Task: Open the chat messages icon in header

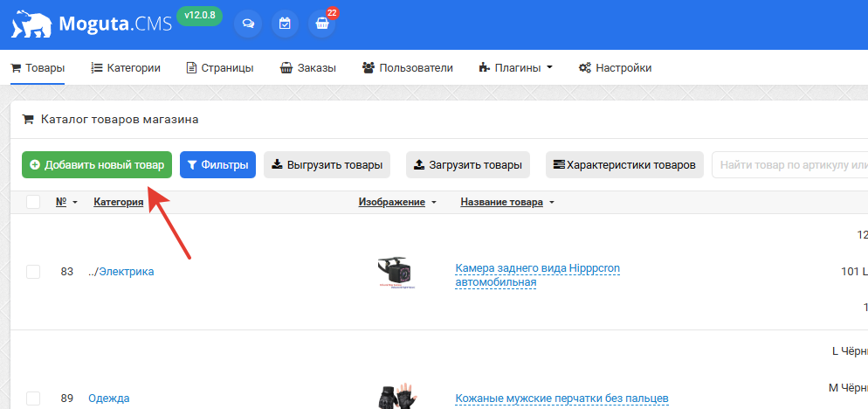Action: (248, 24)
